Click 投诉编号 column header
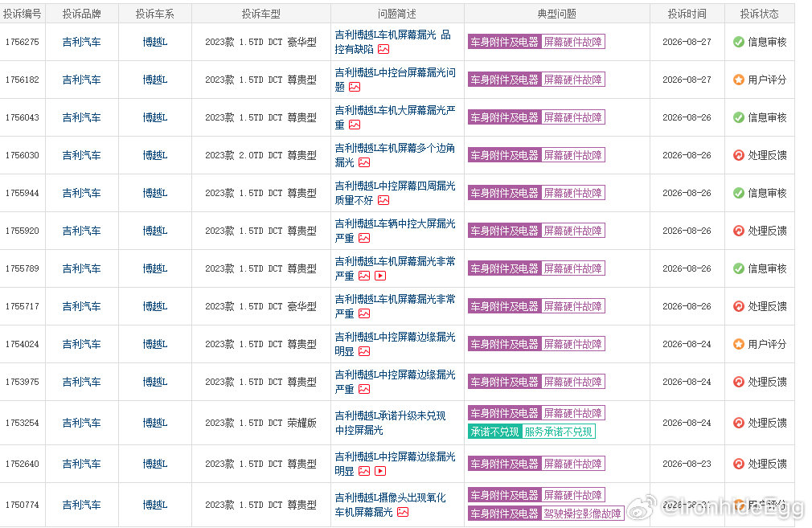Image resolution: width=812 pixels, height=528 pixels. pos(22,14)
